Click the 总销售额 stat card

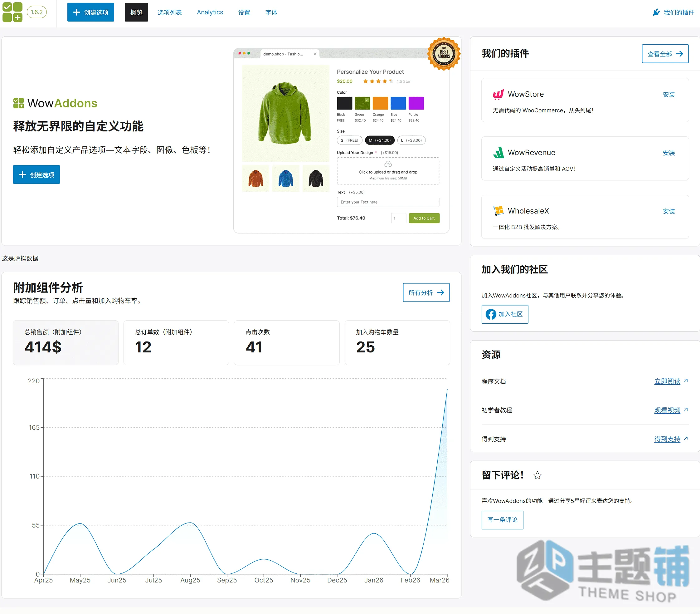pos(66,343)
